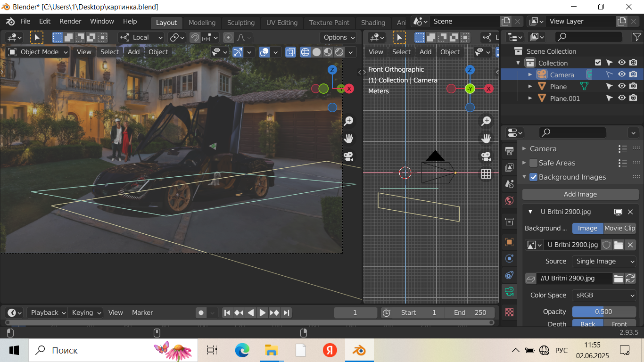Open the Color Space sRGB dropdown
The image size is (644, 362).
603,295
